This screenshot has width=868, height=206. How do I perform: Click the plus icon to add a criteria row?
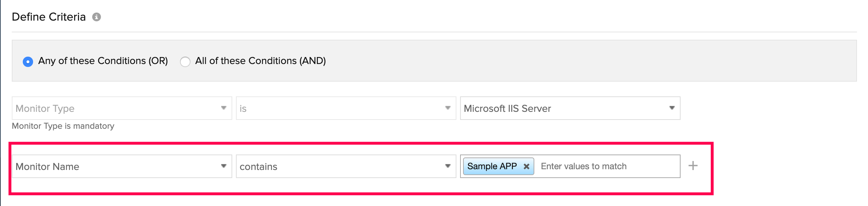point(693,166)
